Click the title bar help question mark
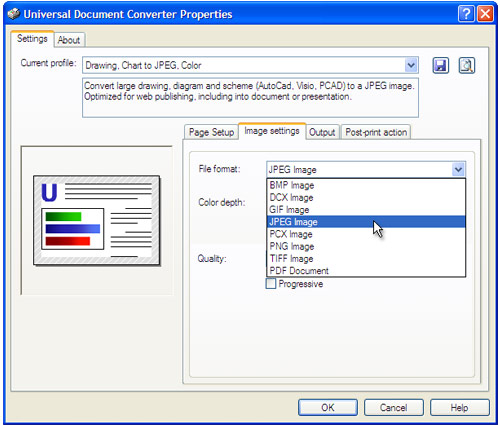Image resolution: width=500 pixels, height=426 pixels. coord(466,14)
